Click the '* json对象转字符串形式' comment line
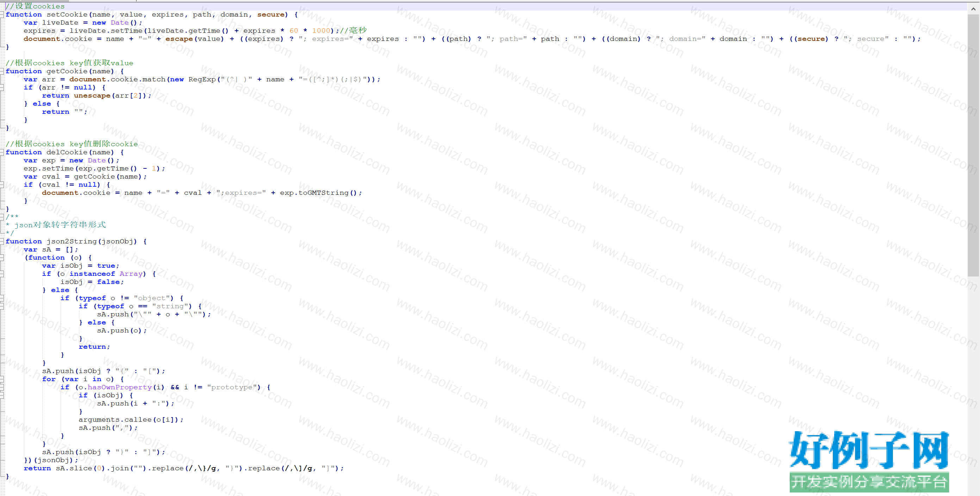Viewport: 980px width, 496px height. (x=56, y=225)
